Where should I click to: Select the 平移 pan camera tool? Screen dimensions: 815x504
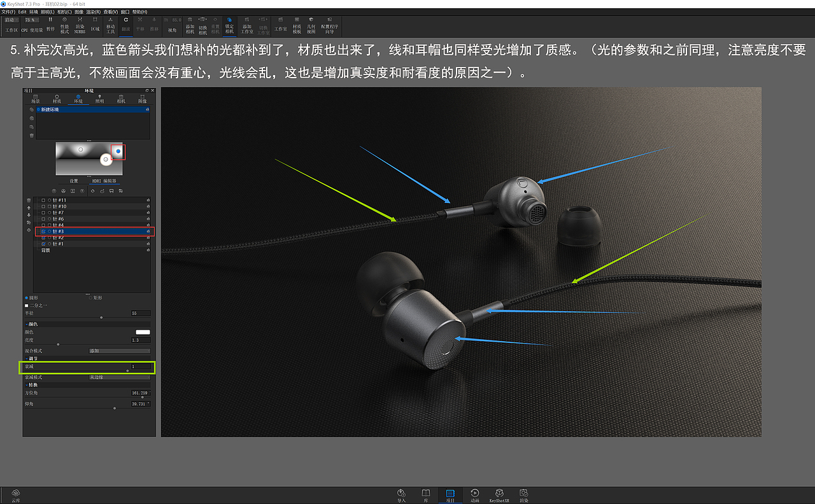click(139, 25)
